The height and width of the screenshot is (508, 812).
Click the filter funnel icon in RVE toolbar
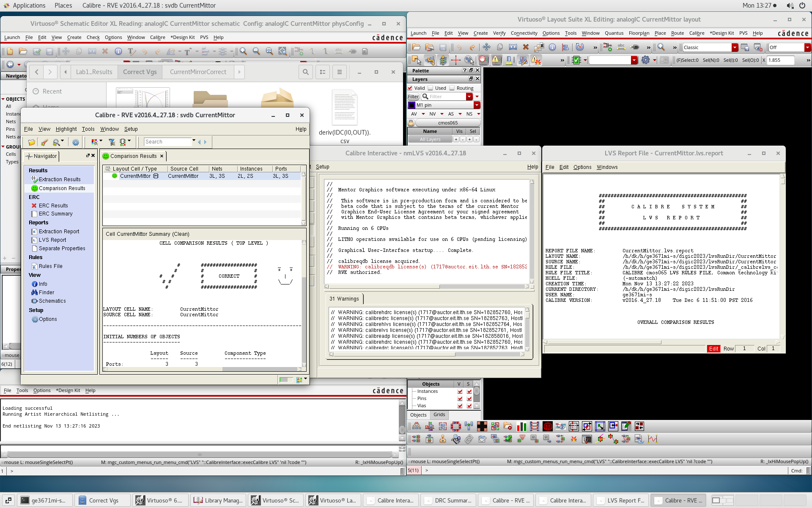(112, 142)
